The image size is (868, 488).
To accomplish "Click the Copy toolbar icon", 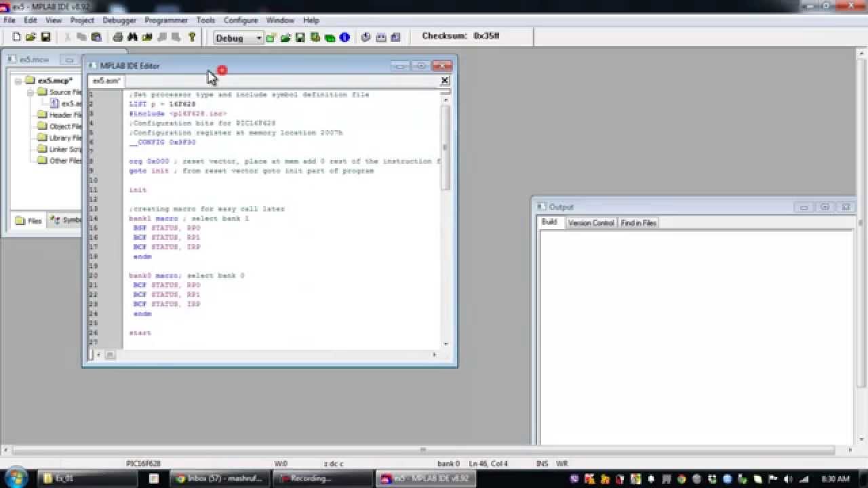I will (81, 37).
